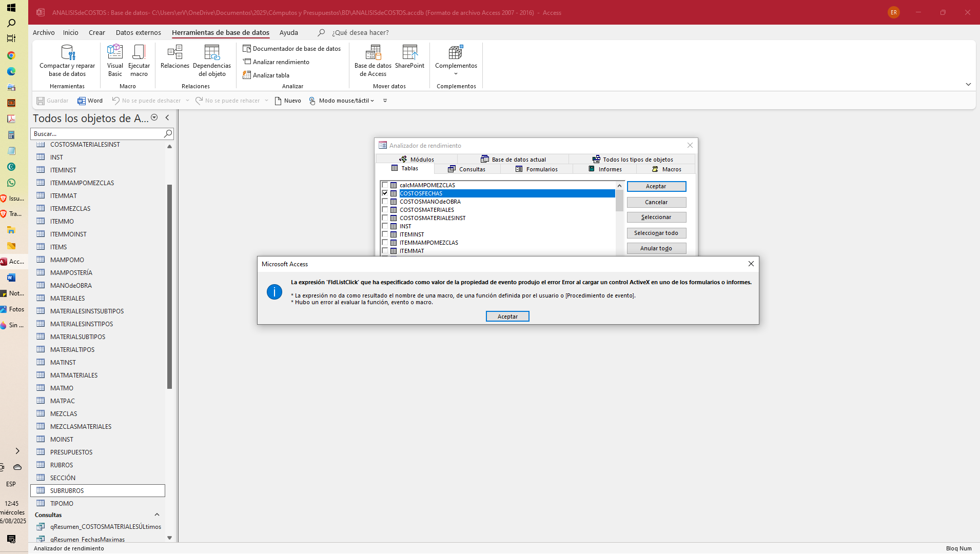
Task: Open Word from the taskbar
Action: point(11,278)
